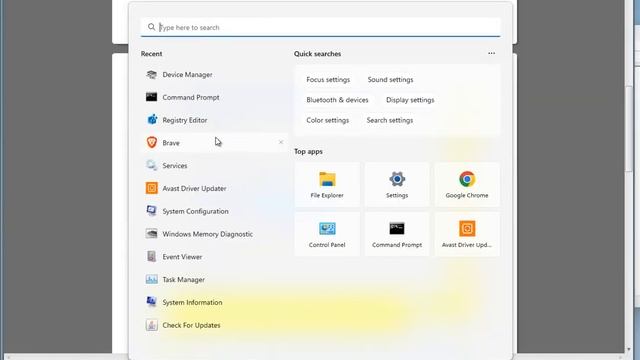Click the Command Prompt icon in Recent list

[151, 97]
